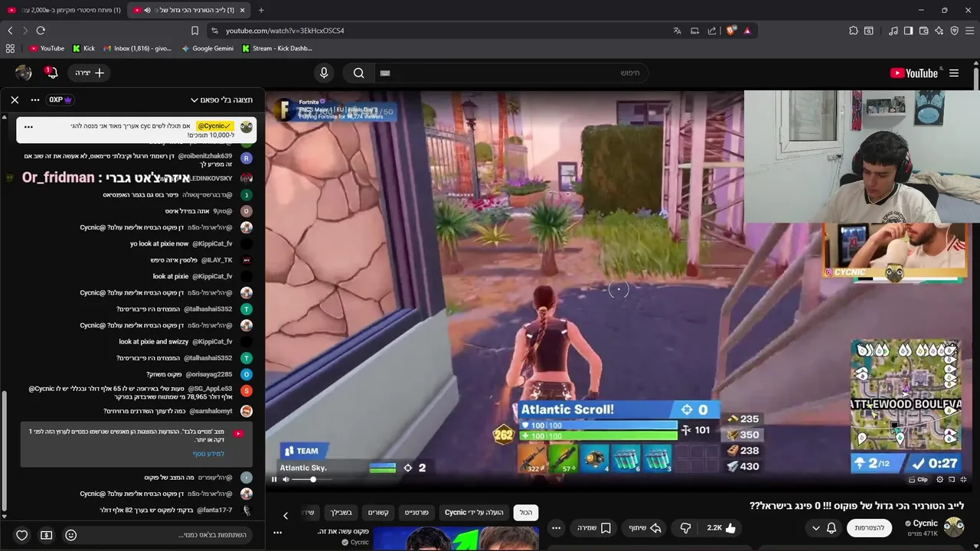980x551 pixels.
Task: Open Leo AI sparkle icon
Action: [x=939, y=31]
